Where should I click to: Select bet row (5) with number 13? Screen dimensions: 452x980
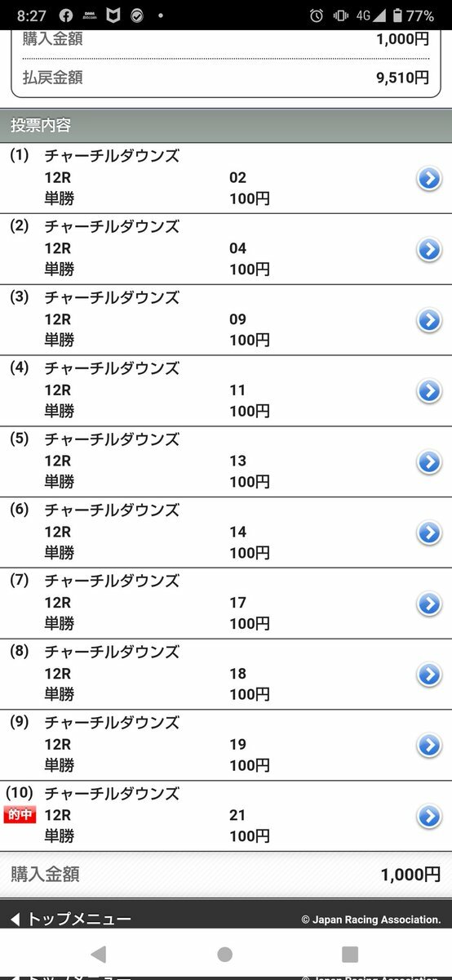(226, 461)
